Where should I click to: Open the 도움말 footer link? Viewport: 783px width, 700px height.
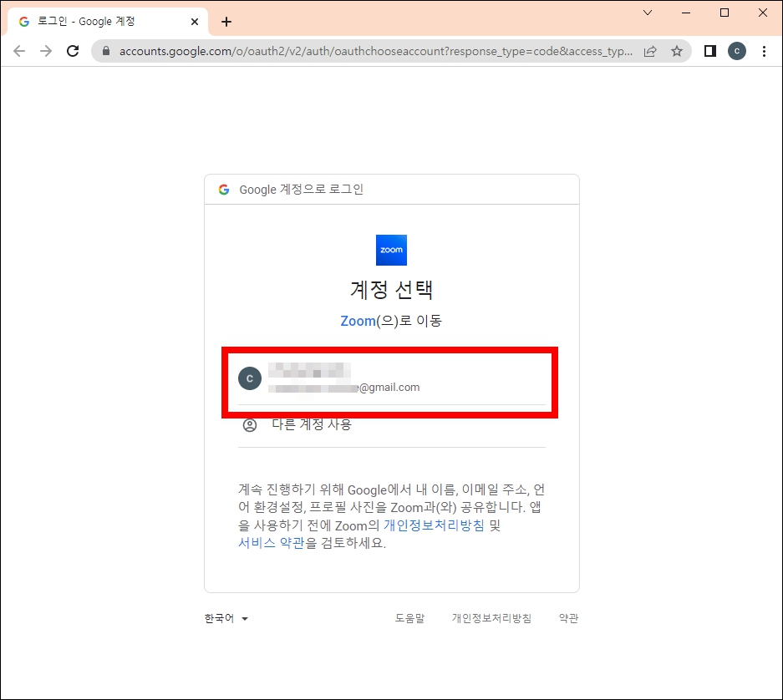pyautogui.click(x=409, y=618)
